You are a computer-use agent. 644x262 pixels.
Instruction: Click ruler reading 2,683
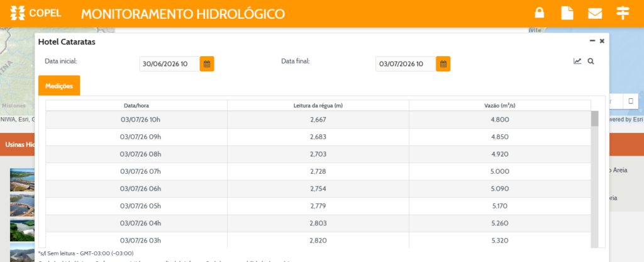[x=318, y=137]
